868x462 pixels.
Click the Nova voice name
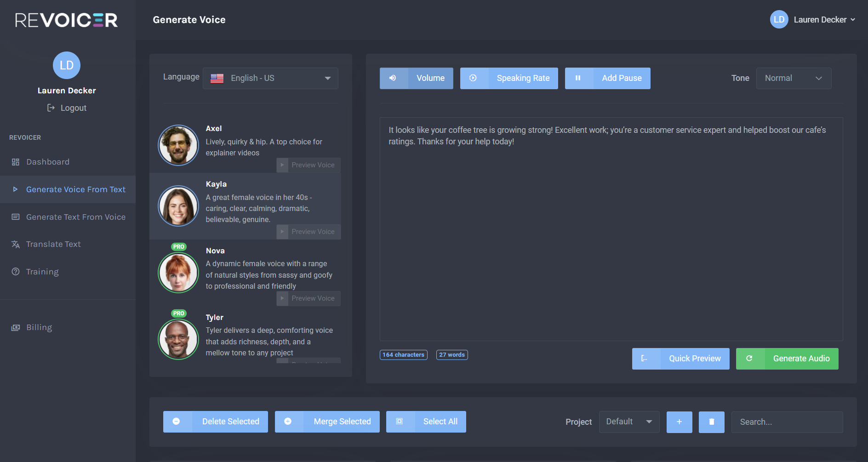[215, 251]
